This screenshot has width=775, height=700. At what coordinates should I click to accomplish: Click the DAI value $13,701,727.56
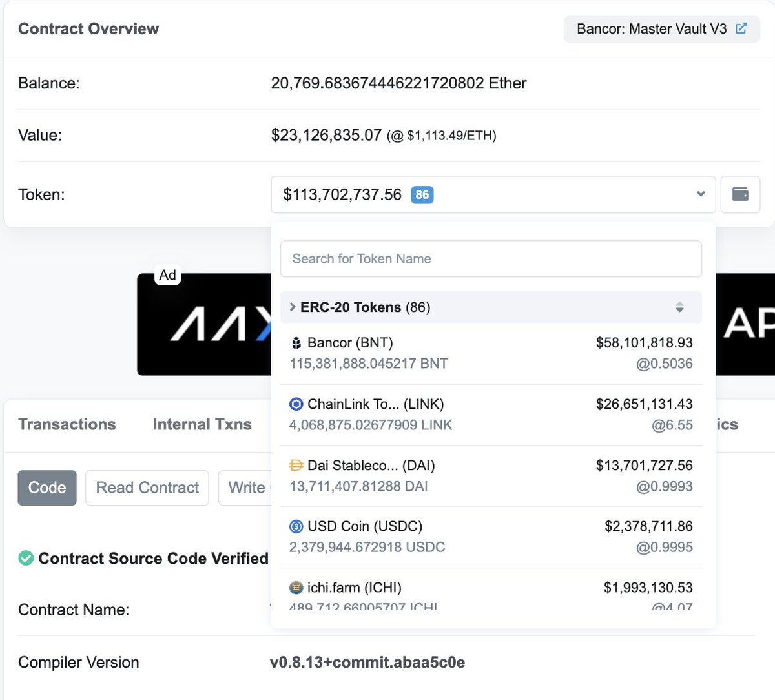(644, 465)
